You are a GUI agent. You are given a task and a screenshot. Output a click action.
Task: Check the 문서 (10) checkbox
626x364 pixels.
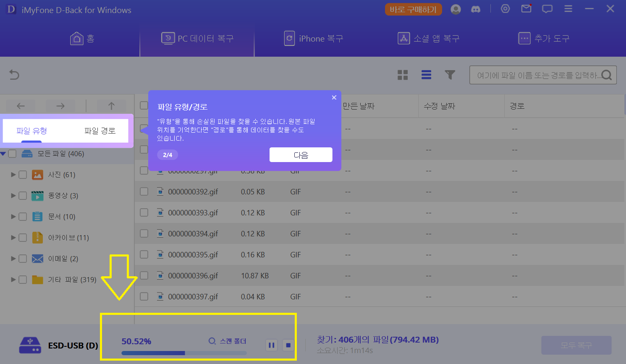coord(23,217)
